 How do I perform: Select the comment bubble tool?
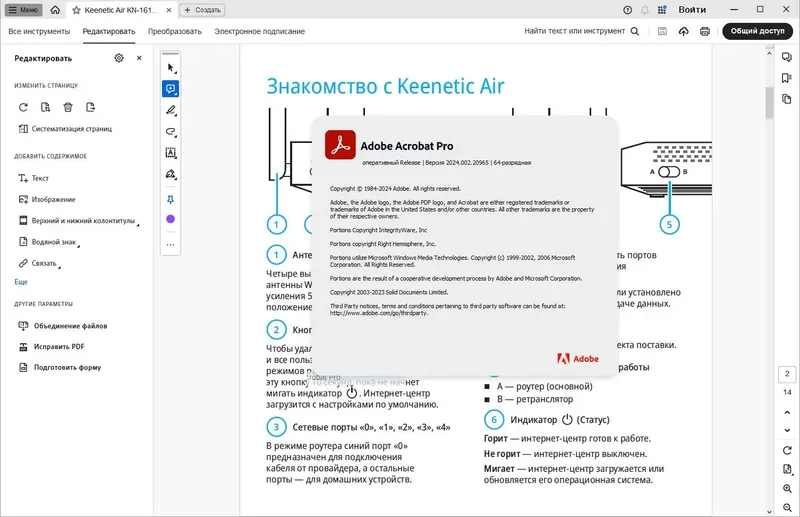170,89
